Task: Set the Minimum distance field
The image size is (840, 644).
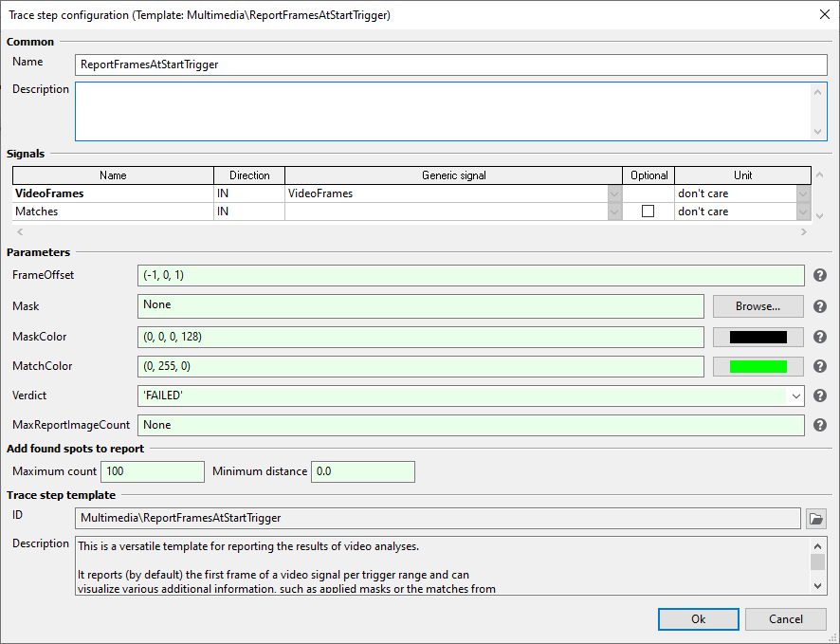Action: 363,472
